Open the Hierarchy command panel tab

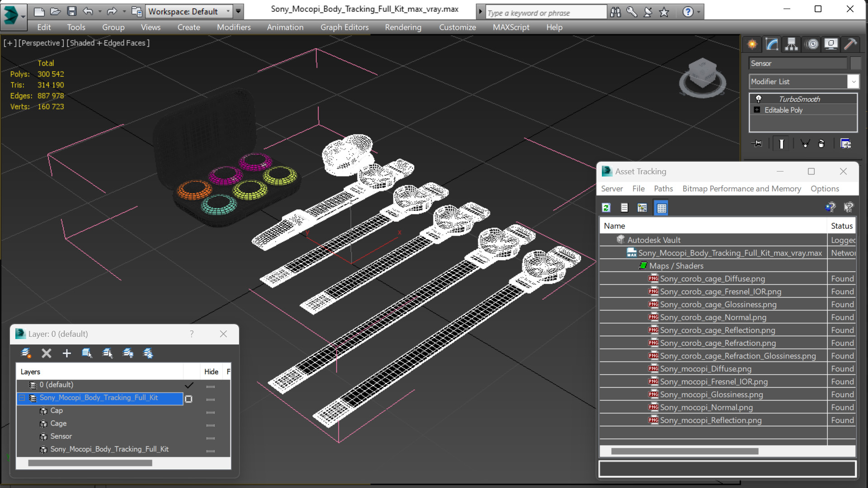point(791,44)
